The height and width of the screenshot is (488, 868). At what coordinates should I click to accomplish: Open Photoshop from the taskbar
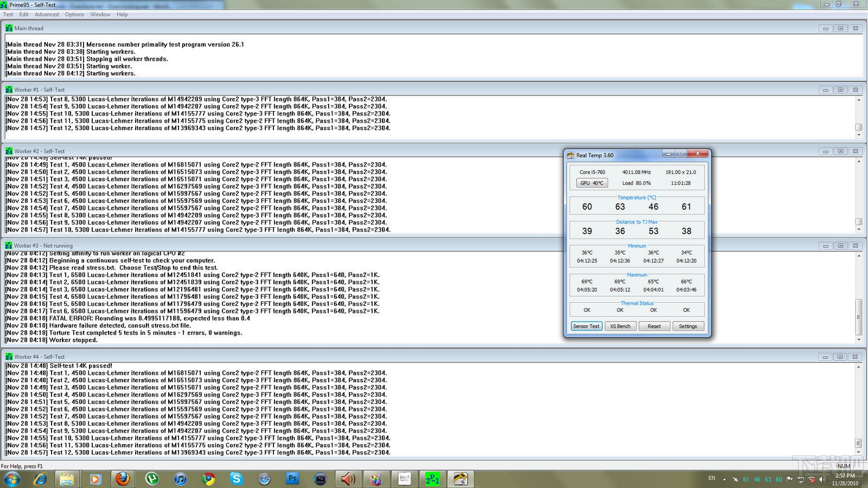(x=292, y=479)
